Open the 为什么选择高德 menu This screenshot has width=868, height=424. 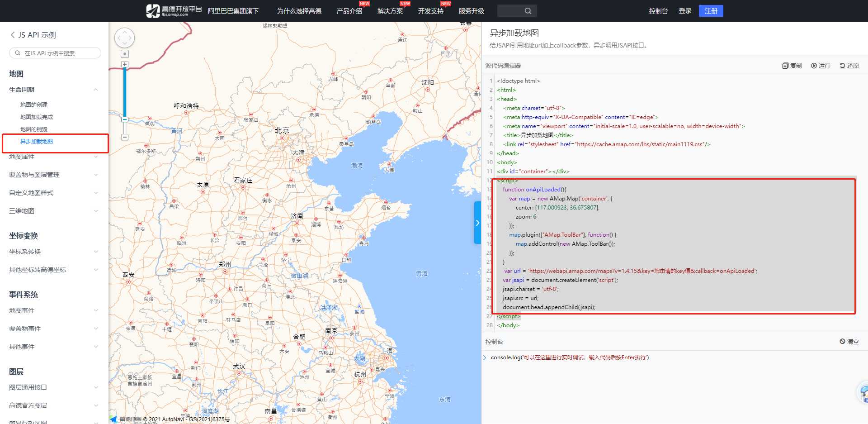[299, 11]
